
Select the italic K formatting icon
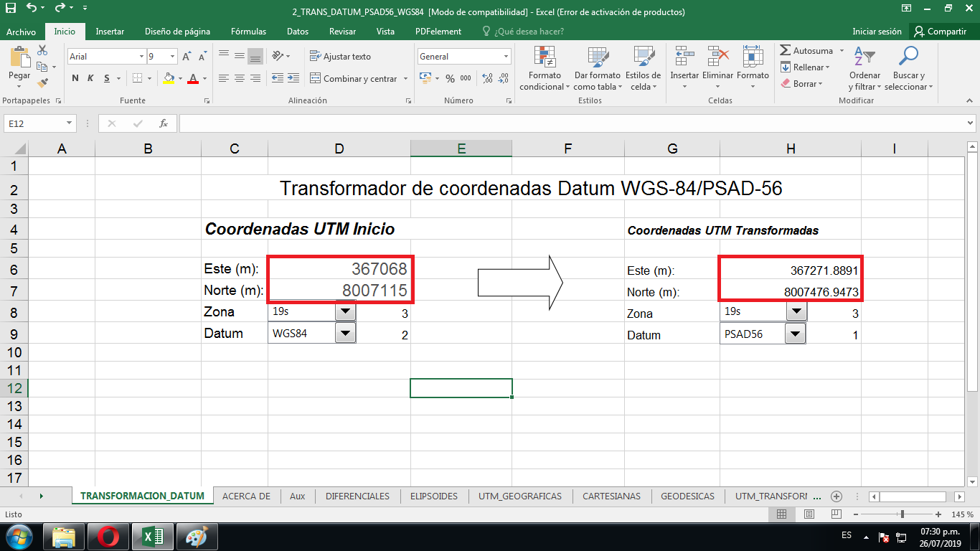coord(89,79)
